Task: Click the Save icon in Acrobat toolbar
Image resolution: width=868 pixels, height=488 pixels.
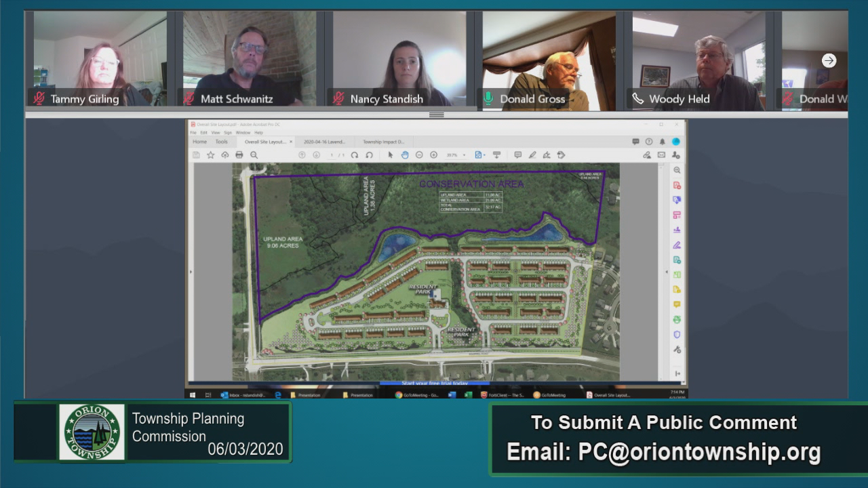Action: tap(196, 155)
